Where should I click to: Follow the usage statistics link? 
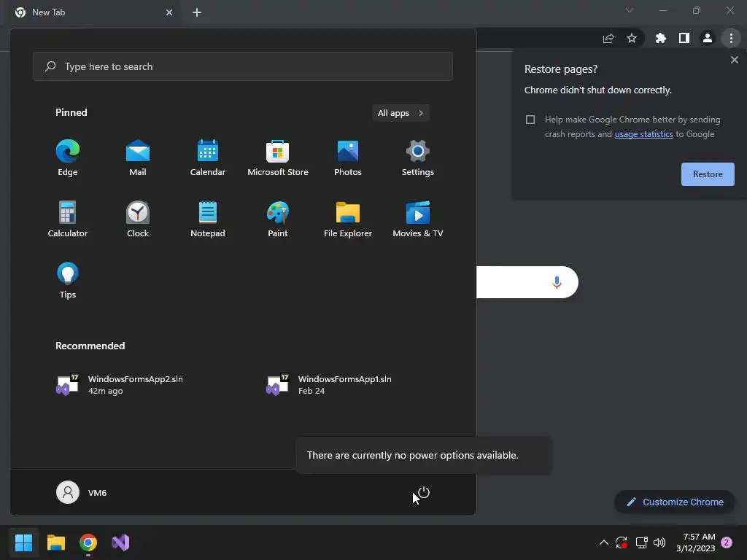pyautogui.click(x=643, y=134)
